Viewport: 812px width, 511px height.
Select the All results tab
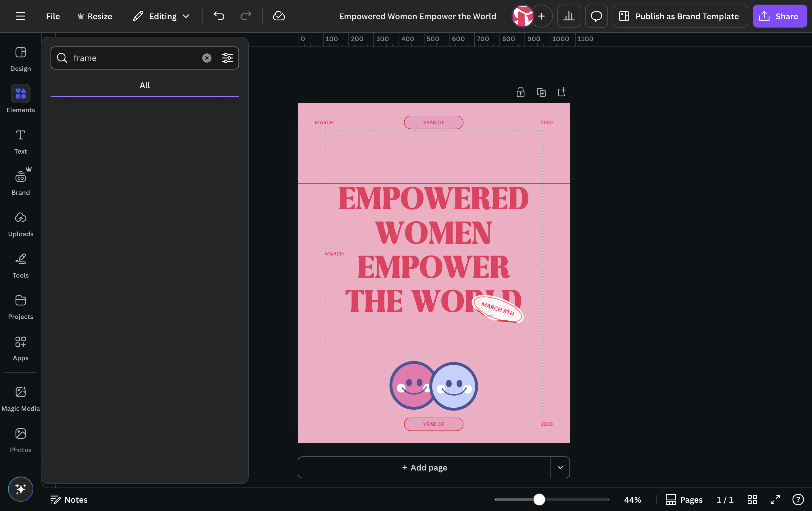point(145,86)
